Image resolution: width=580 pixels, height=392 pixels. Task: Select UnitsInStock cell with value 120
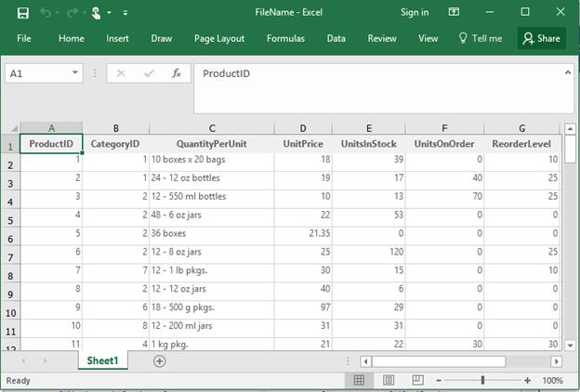369,255
